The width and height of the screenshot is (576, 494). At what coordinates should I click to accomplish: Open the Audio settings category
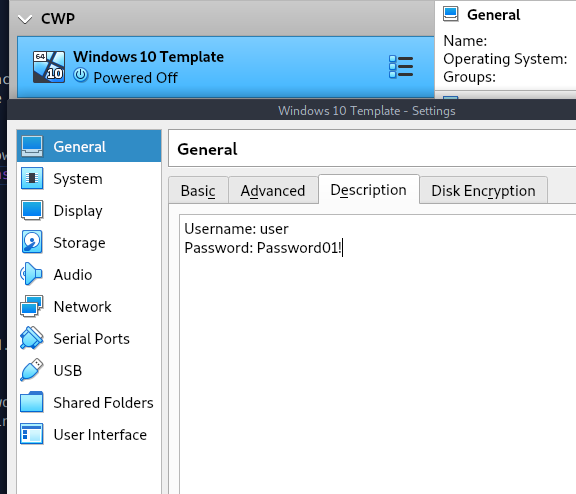(x=89, y=274)
